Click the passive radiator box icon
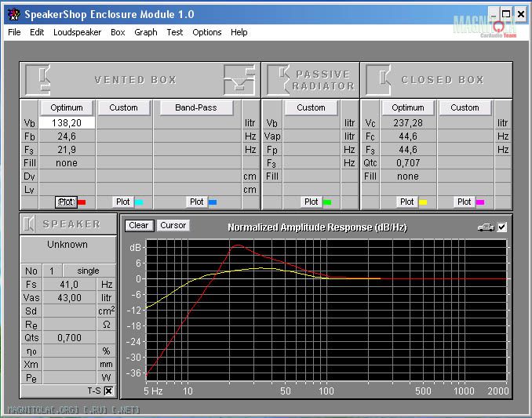Viewport: 532px width, 418px height. coord(279,80)
